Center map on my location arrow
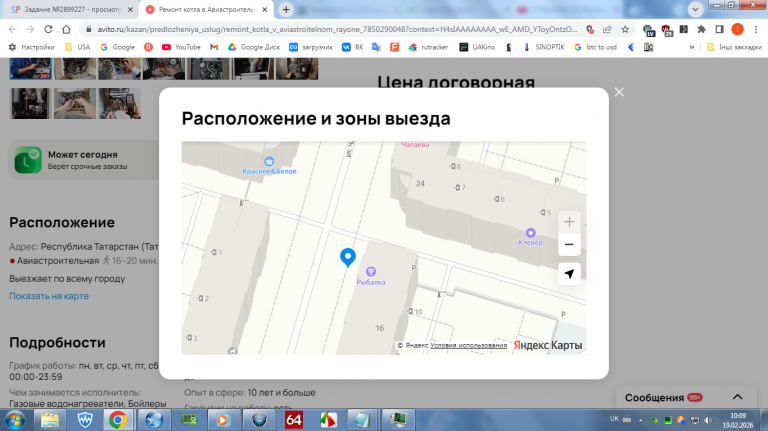The height and width of the screenshot is (431, 768). 569,274
